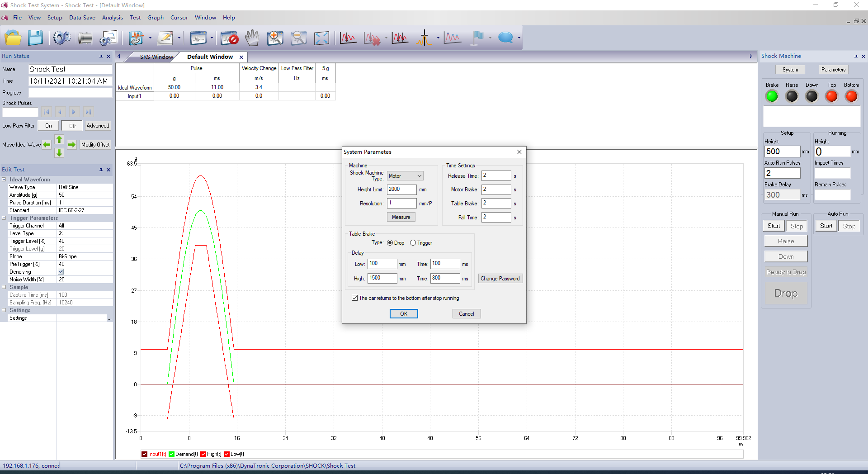The width and height of the screenshot is (868, 474).
Task: Uncheck car returns to bottom checkbox
Action: 354,298
